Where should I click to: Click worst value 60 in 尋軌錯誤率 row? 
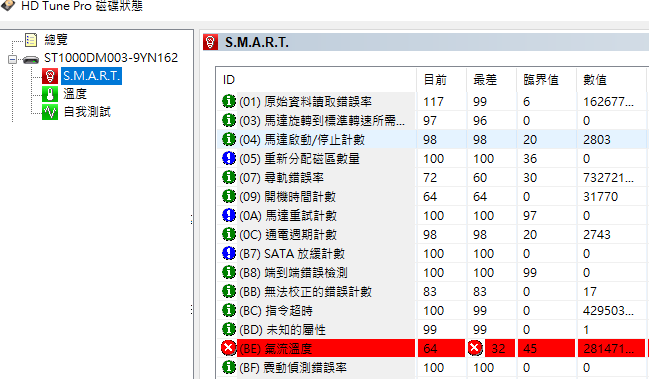tap(480, 178)
